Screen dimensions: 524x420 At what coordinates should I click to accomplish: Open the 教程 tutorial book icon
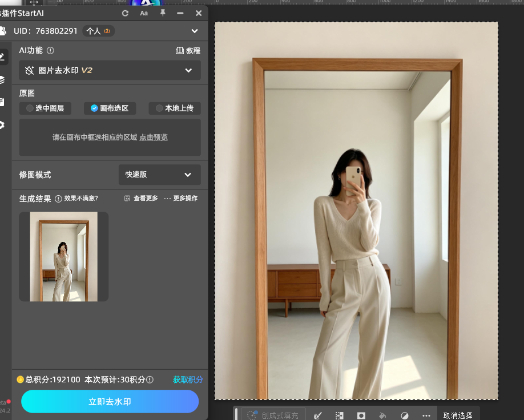(x=179, y=50)
